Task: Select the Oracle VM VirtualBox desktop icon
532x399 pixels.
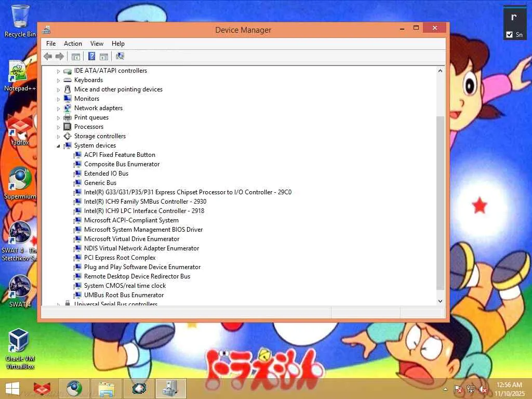Action: pyautogui.click(x=20, y=349)
